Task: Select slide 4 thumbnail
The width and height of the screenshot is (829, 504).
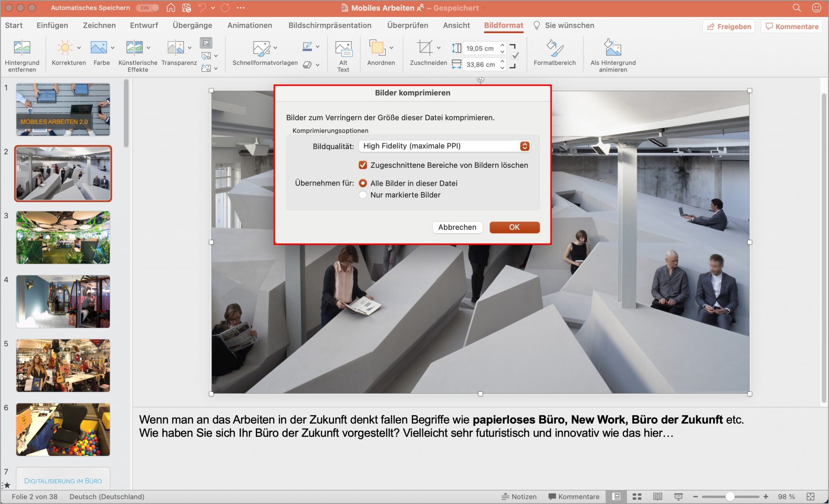Action: pos(63,302)
